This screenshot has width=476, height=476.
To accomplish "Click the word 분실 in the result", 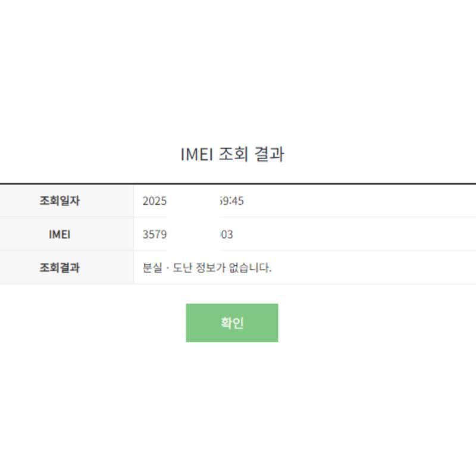I will click(x=152, y=268).
